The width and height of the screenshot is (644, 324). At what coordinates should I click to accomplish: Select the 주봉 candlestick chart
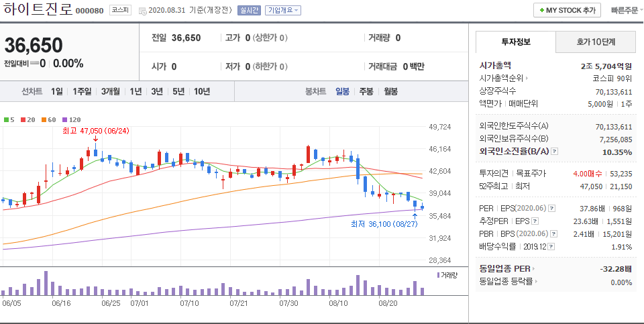coord(366,91)
